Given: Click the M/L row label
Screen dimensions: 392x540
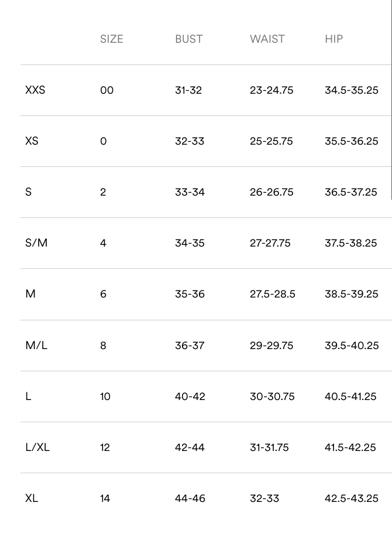Looking at the screenshot, I should pos(36,346).
